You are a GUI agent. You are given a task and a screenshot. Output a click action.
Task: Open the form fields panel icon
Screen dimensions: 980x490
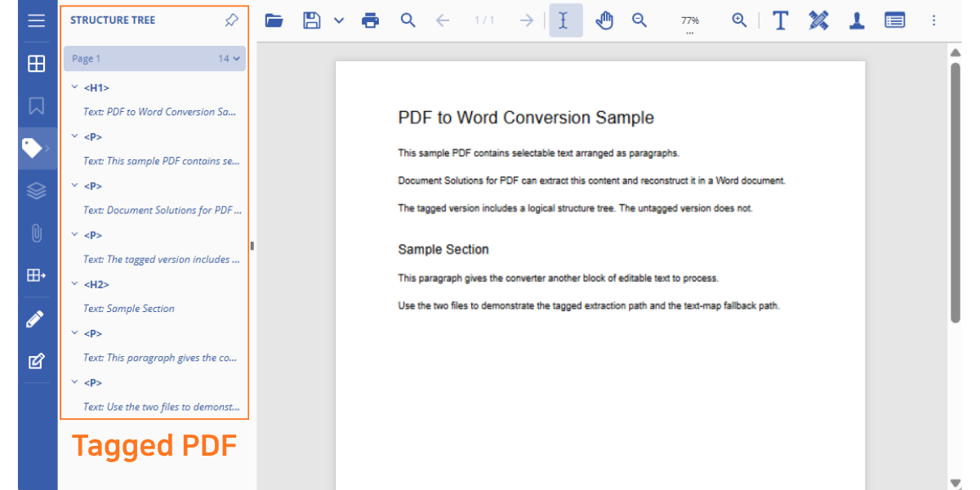click(x=36, y=276)
